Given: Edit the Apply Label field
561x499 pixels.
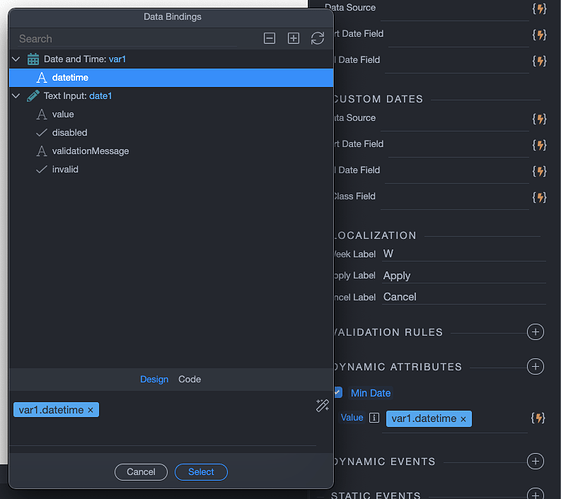Looking at the screenshot, I should 464,275.
